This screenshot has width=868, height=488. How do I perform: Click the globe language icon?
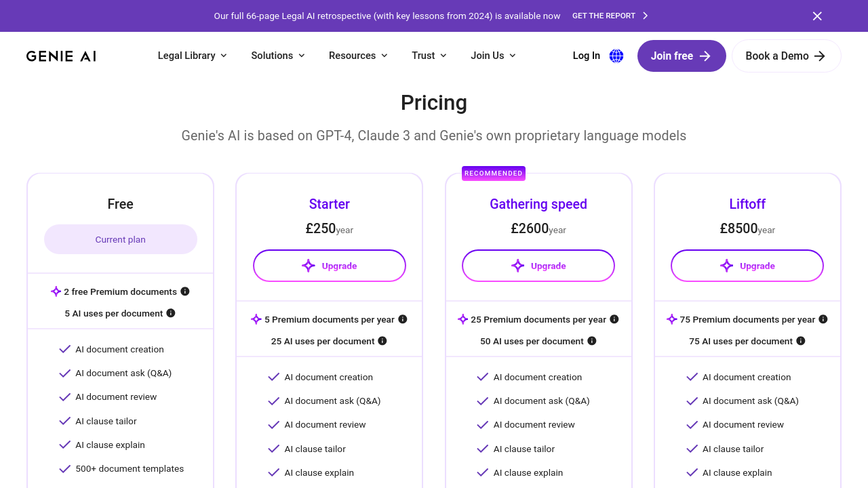coord(616,56)
